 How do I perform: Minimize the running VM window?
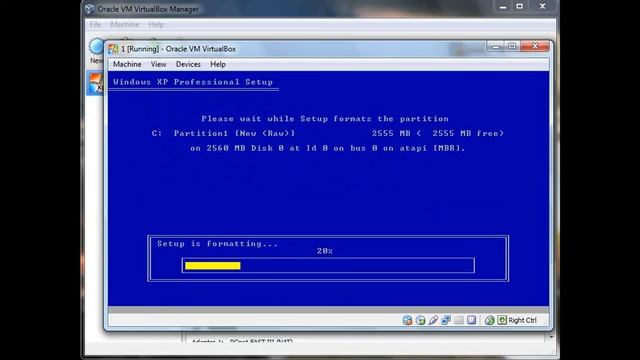coord(496,46)
